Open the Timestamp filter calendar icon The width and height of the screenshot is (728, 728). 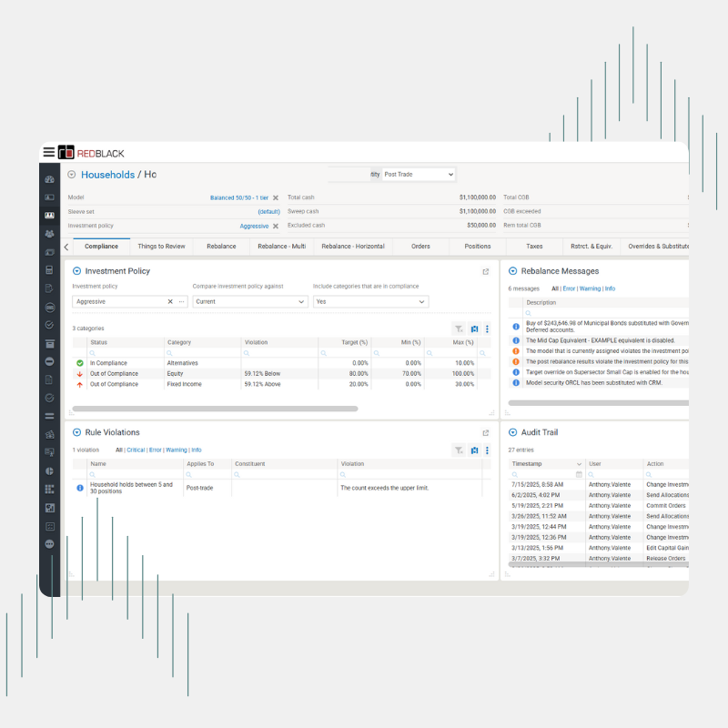coord(579,474)
